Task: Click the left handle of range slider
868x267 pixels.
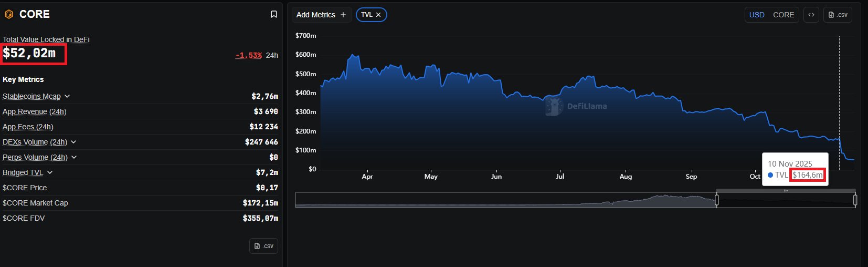Action: click(717, 200)
